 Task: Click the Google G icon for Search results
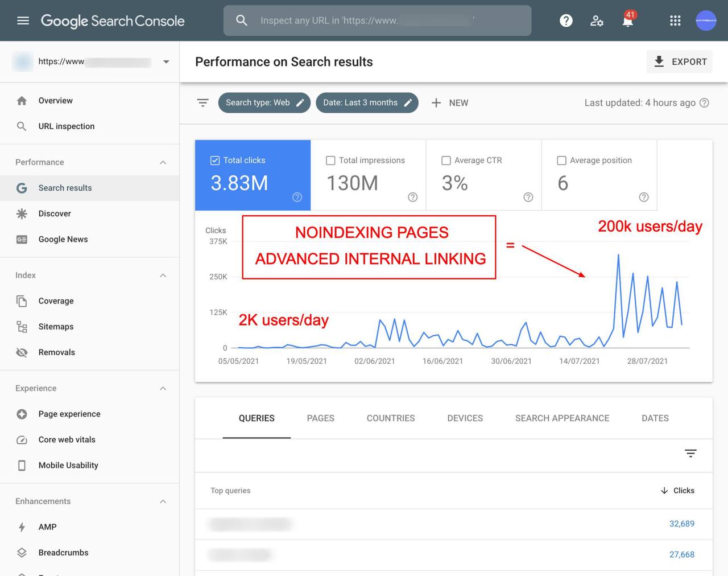click(22, 188)
